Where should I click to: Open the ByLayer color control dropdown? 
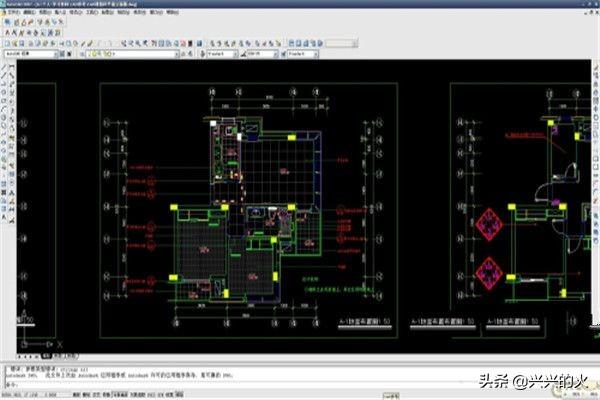[x=222, y=54]
